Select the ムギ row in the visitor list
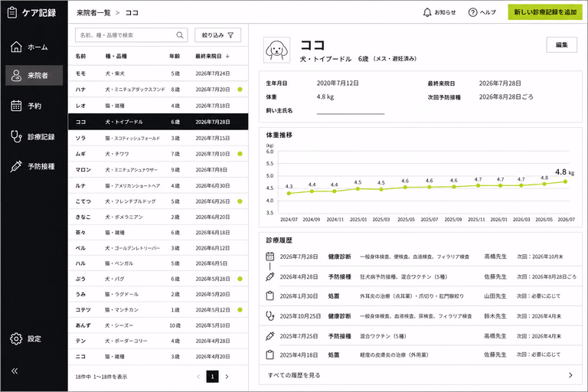Screen dimensions: 588x392 (158, 154)
